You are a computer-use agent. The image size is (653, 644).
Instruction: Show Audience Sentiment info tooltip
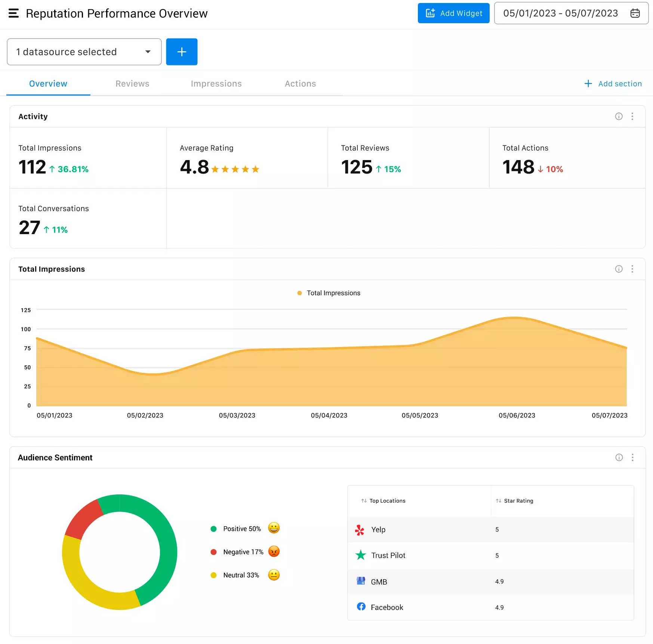tap(619, 457)
